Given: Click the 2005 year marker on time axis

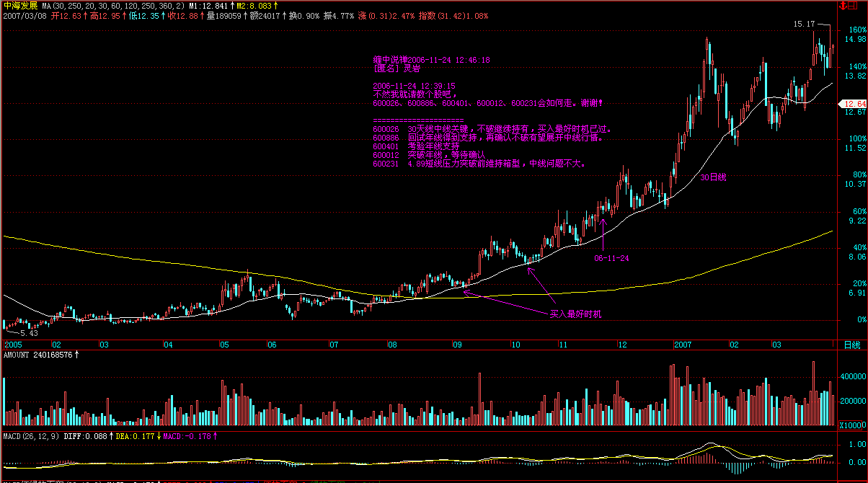Looking at the screenshot, I should click(13, 345).
